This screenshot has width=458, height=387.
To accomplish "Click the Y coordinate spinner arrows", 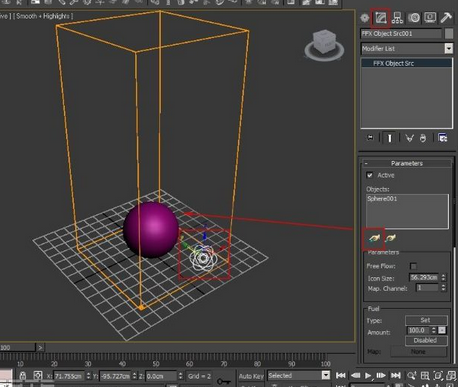I will click(134, 376).
